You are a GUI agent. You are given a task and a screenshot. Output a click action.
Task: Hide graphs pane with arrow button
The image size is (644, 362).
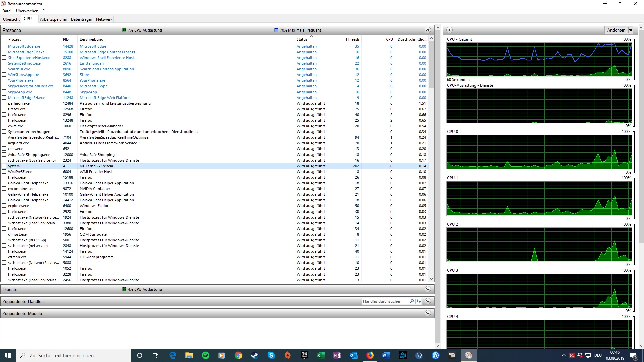tap(450, 30)
